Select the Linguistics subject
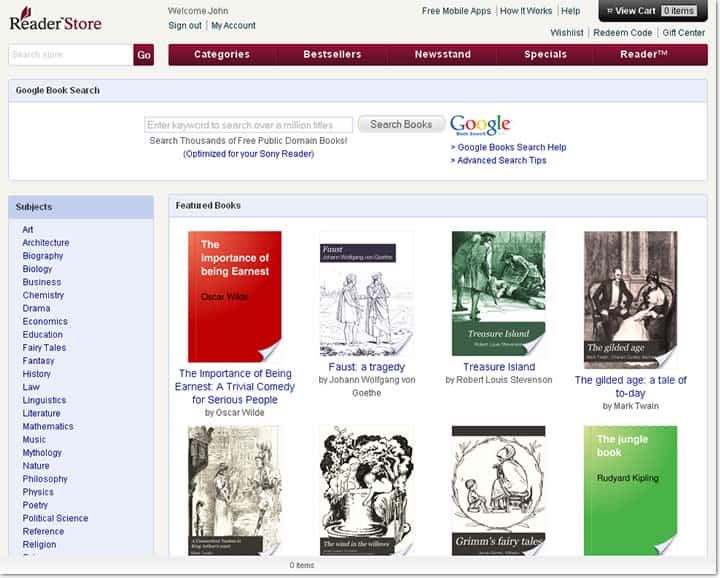Screen dimensions: 720x578 click(44, 400)
